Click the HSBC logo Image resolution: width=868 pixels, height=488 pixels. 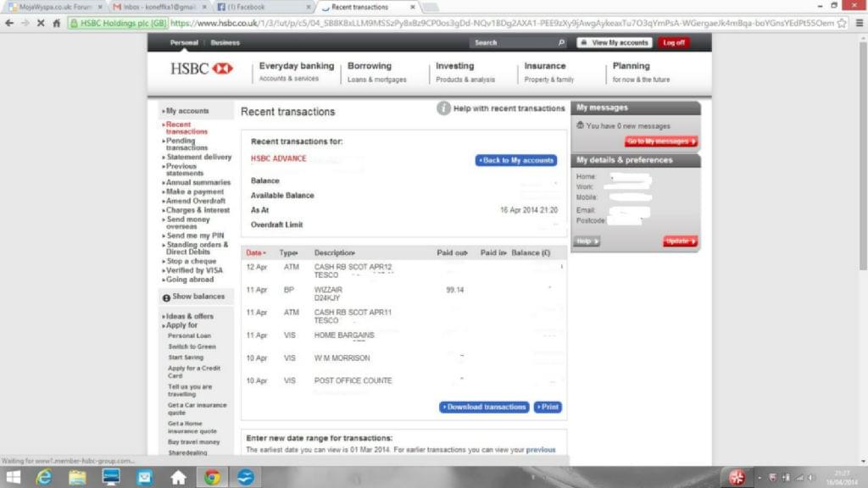(202, 69)
